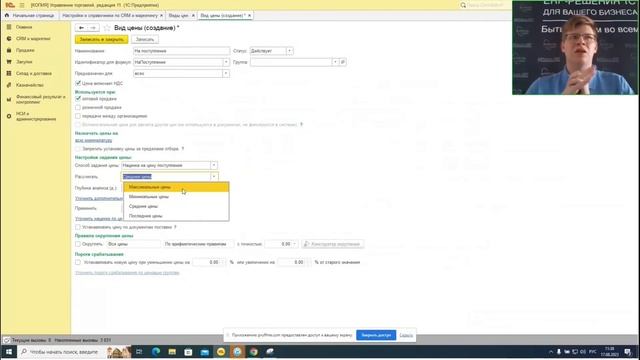The height and width of the screenshot is (360, 640).
Task: Click the increase percent 0.00 field
Action: click(294, 262)
